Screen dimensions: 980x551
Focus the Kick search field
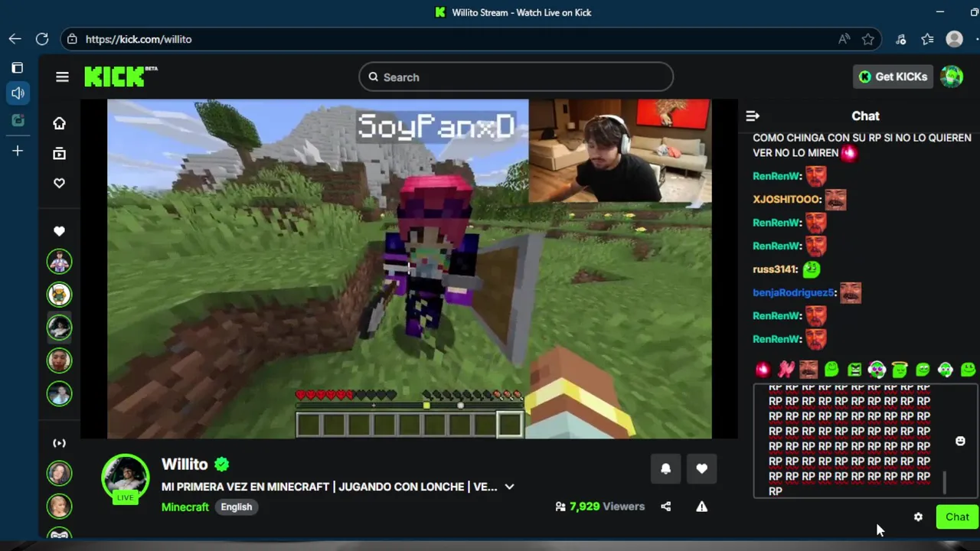click(x=516, y=77)
